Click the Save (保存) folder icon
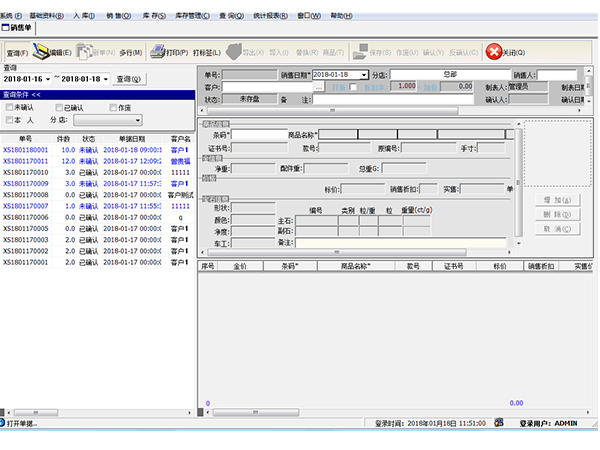 [360, 52]
